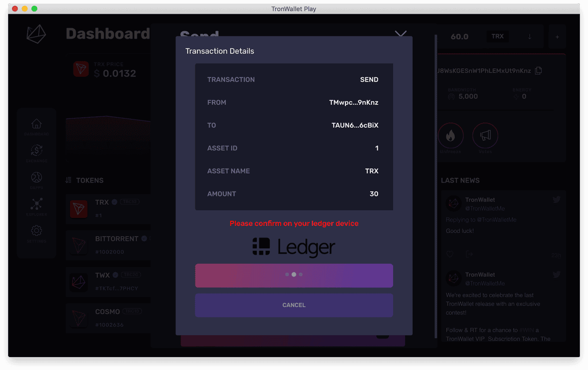Click the TWX token name in the list
Image resolution: width=588 pixels, height=370 pixels.
(102, 276)
